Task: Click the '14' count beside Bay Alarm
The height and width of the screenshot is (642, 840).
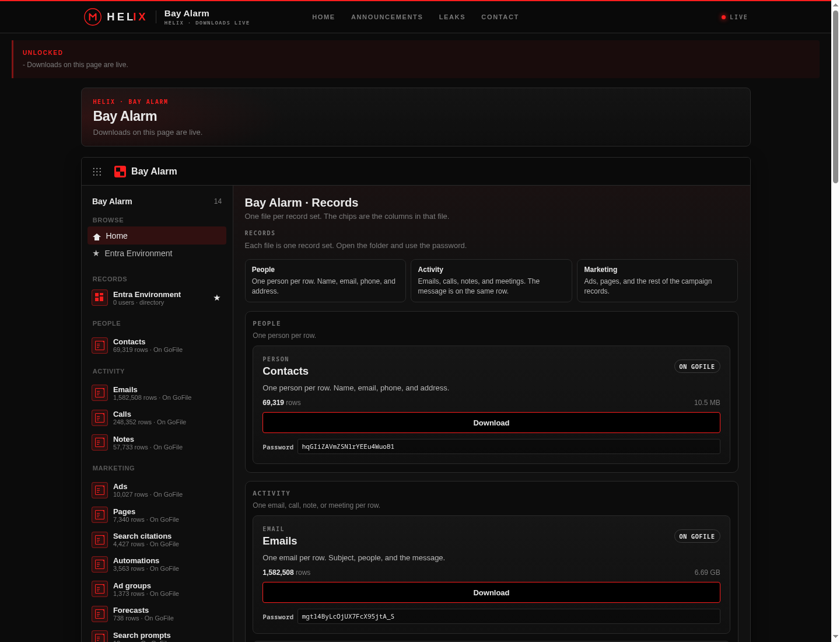Action: (x=218, y=201)
